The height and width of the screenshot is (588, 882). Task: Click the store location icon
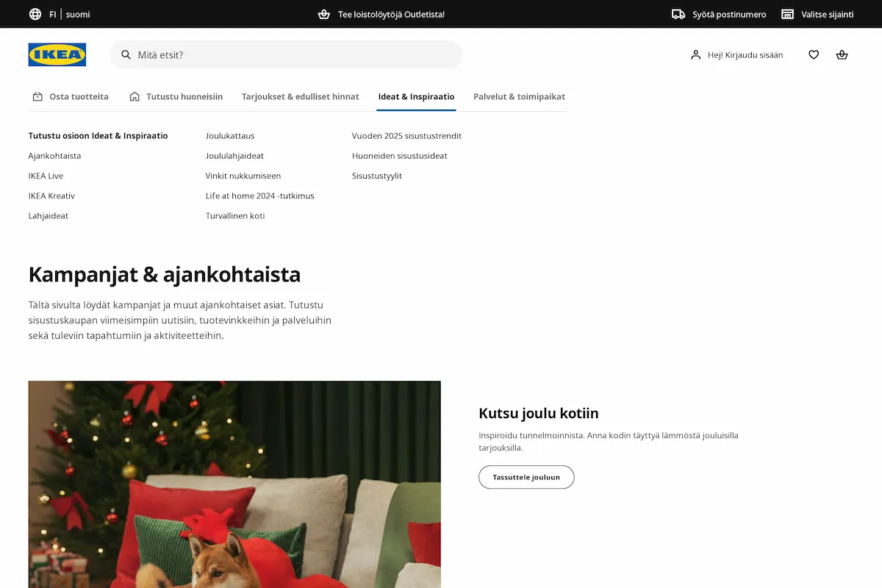point(787,14)
